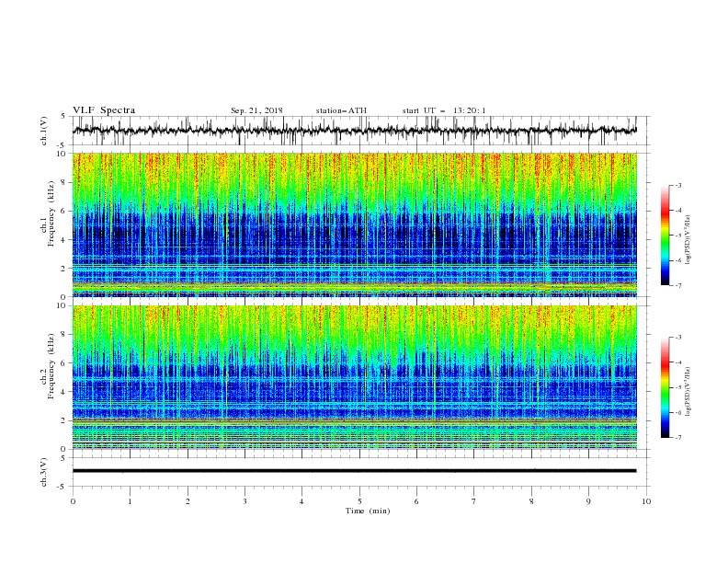Click the ch.2 PSD color scale bar
728x563 pixels.
coord(665,387)
